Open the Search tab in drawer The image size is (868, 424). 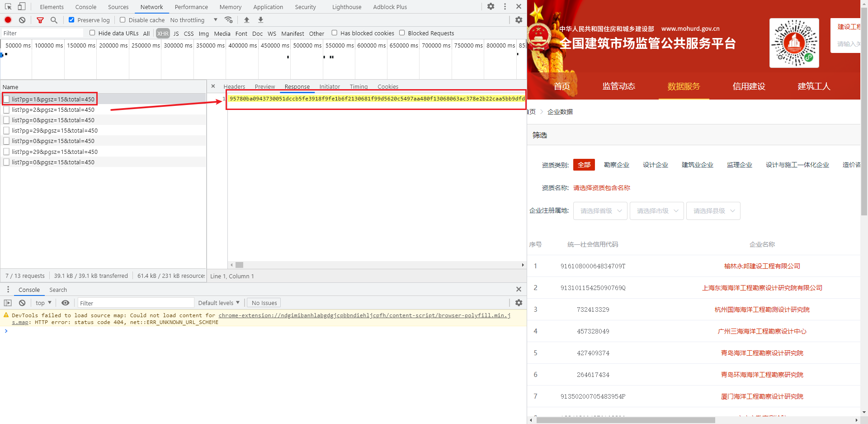[58, 290]
